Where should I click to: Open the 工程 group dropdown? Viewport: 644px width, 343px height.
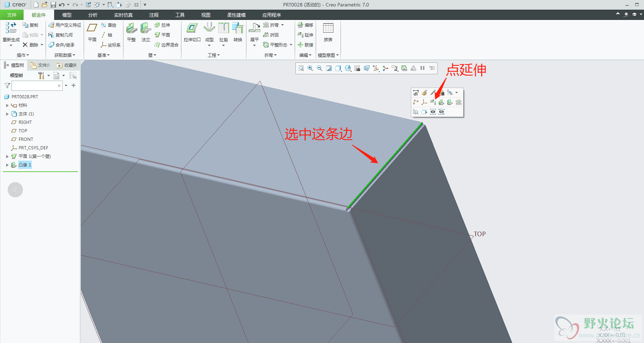(x=213, y=55)
